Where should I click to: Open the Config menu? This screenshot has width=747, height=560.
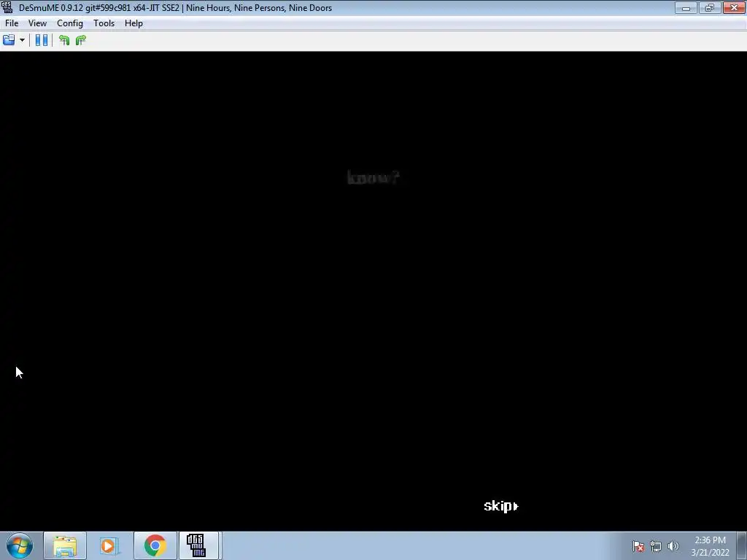click(x=70, y=23)
